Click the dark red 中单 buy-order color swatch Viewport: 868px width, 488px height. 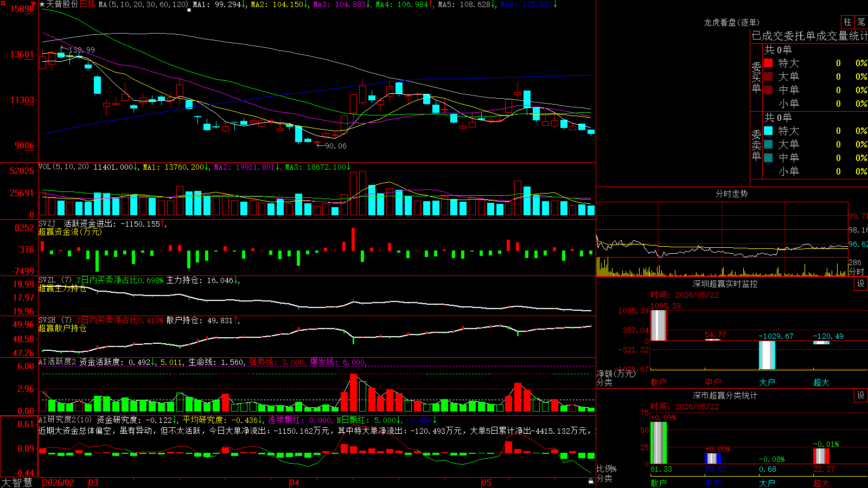[768, 90]
